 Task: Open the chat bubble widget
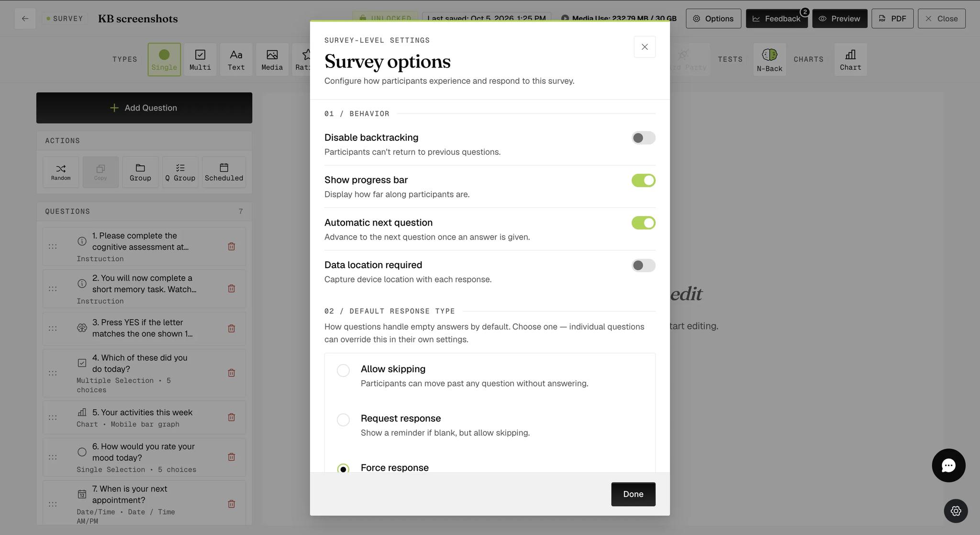[x=948, y=466]
